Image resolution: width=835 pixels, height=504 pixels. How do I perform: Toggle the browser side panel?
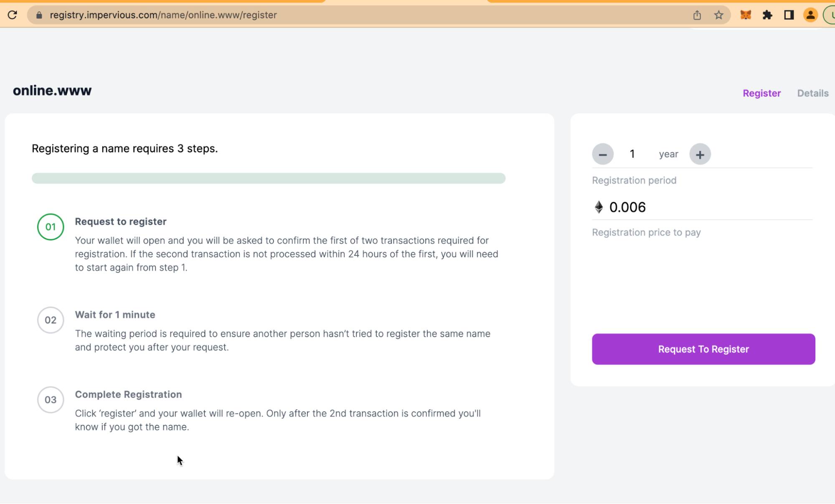pyautogui.click(x=789, y=15)
